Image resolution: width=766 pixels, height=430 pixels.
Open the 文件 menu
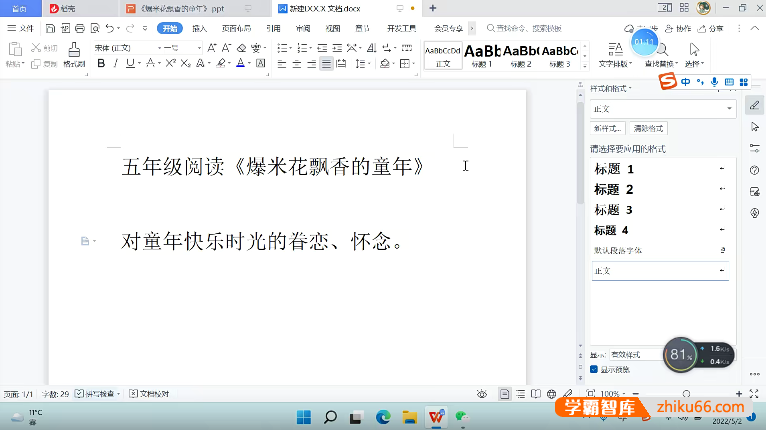coord(21,28)
